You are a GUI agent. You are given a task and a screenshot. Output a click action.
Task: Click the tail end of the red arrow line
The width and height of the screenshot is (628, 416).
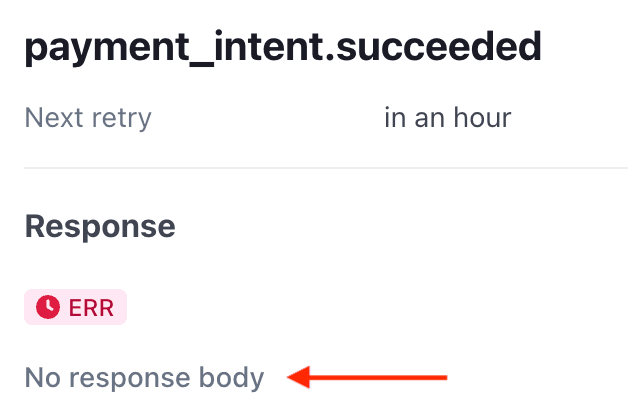pyautogui.click(x=444, y=378)
